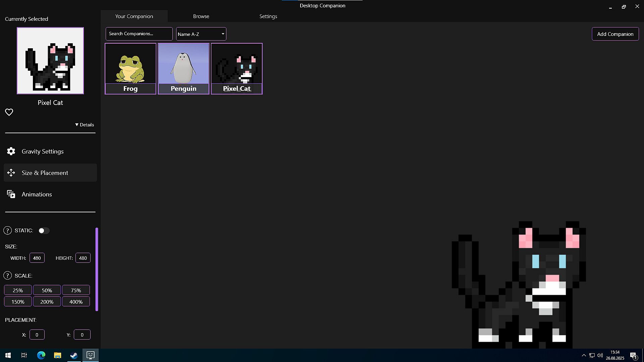Screen dimensions: 644x362
Task: Click the heart favorite icon
Action: point(9,112)
